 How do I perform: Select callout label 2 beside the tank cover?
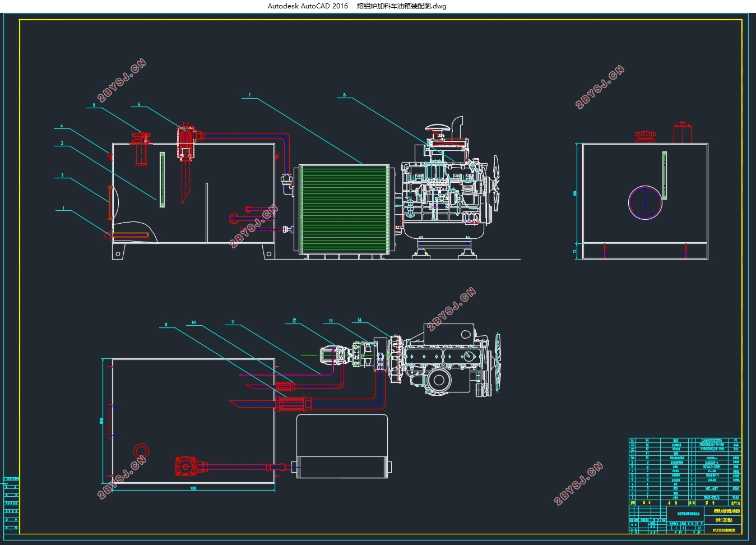pyautogui.click(x=62, y=175)
